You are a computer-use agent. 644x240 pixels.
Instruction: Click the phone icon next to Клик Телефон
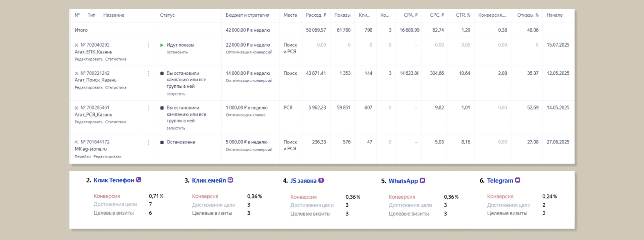tap(139, 180)
